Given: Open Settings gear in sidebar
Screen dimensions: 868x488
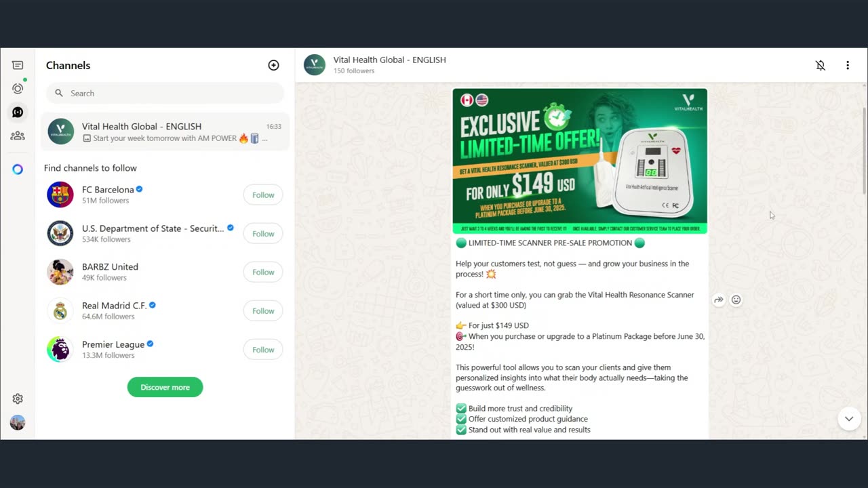Looking at the screenshot, I should [x=18, y=399].
